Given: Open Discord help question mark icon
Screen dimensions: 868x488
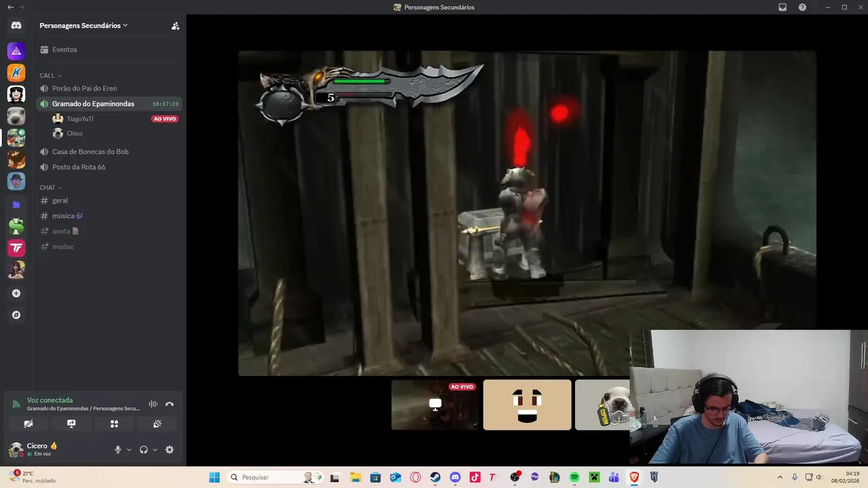Looking at the screenshot, I should click(802, 7).
